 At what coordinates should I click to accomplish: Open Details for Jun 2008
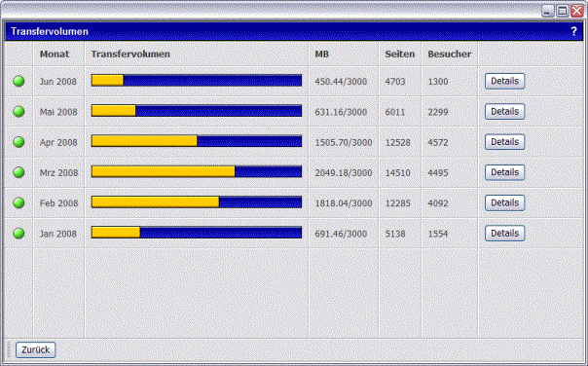point(504,81)
